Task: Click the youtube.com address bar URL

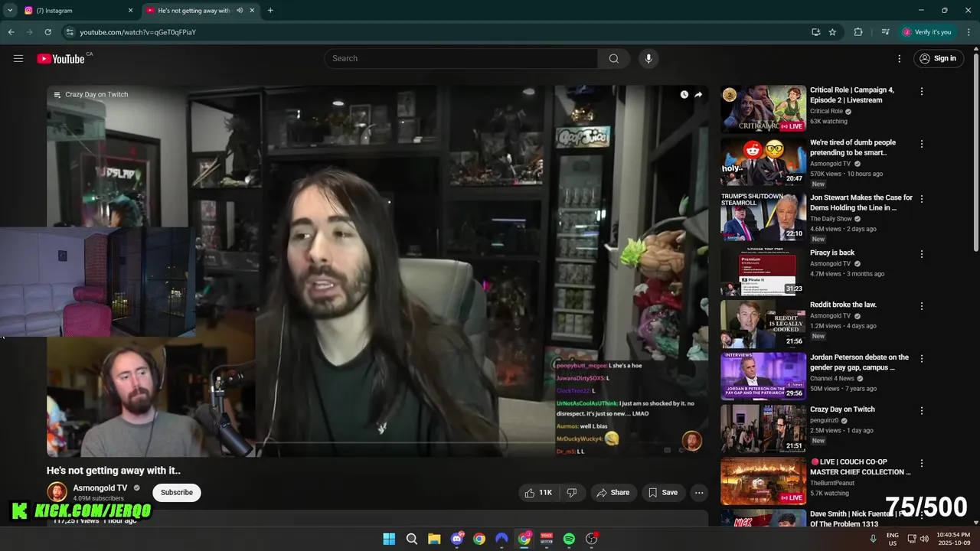Action: pyautogui.click(x=138, y=32)
